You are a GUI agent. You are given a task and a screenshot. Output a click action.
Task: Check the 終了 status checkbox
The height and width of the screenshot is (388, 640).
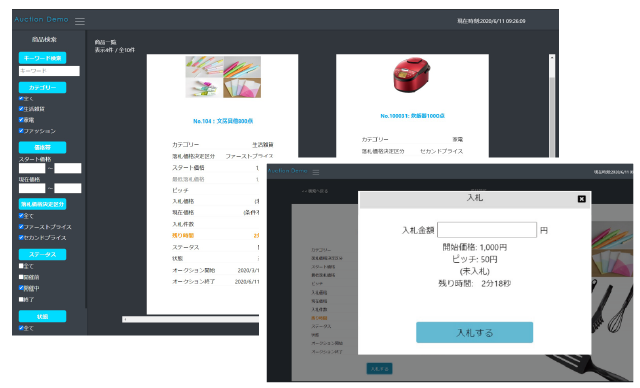(x=21, y=299)
